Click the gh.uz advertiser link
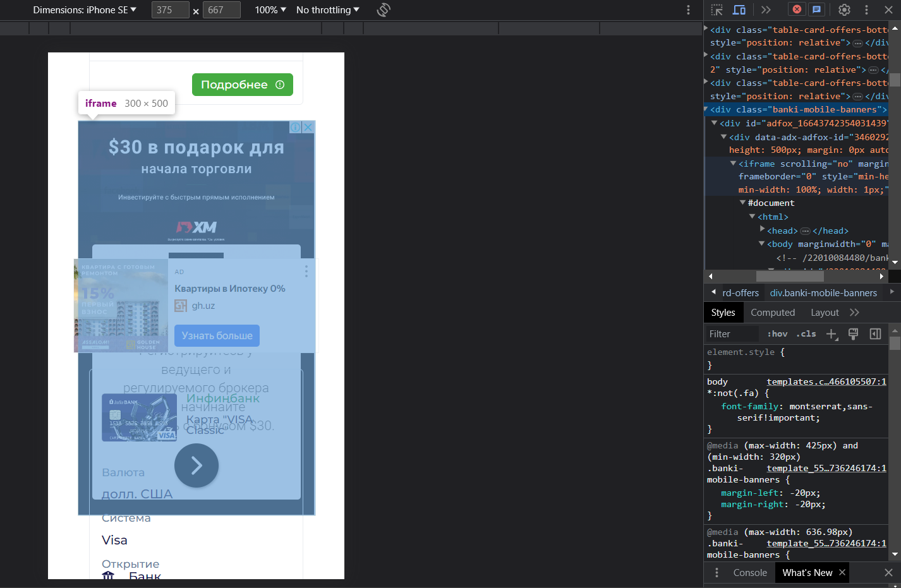Screen dimensions: 901x588 [x=203, y=306]
